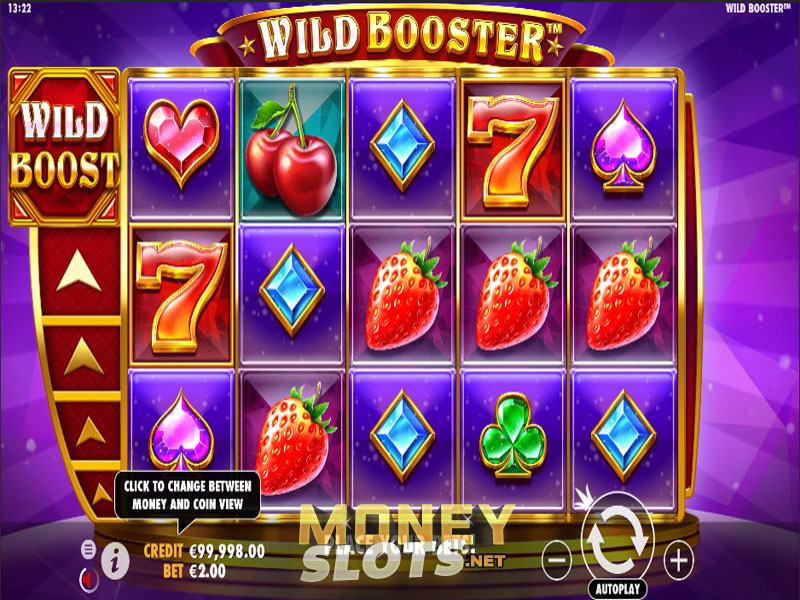Decrease the bet with the minus button
This screenshot has width=800, height=600.
click(556, 560)
